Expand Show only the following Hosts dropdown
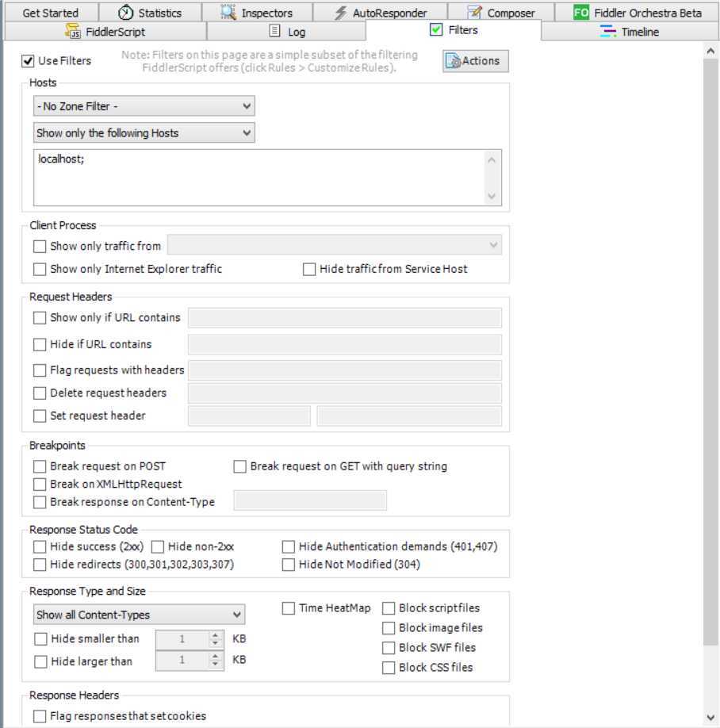This screenshot has width=720, height=728. pyautogui.click(x=144, y=133)
